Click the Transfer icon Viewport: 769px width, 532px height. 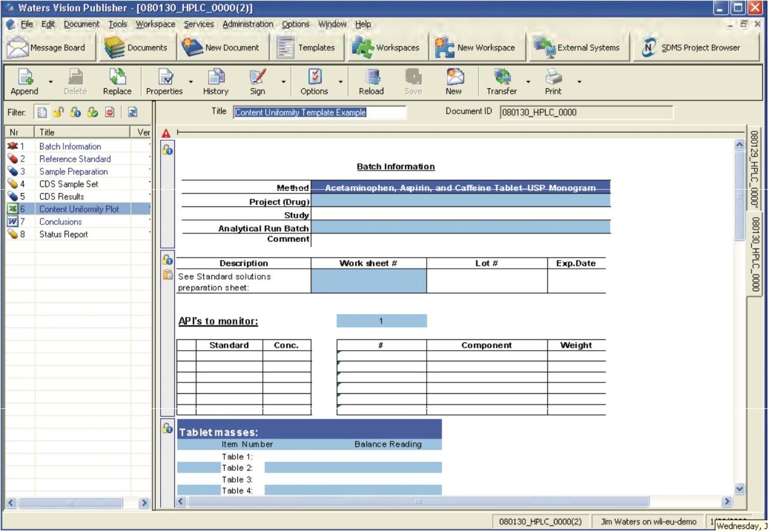[502, 77]
